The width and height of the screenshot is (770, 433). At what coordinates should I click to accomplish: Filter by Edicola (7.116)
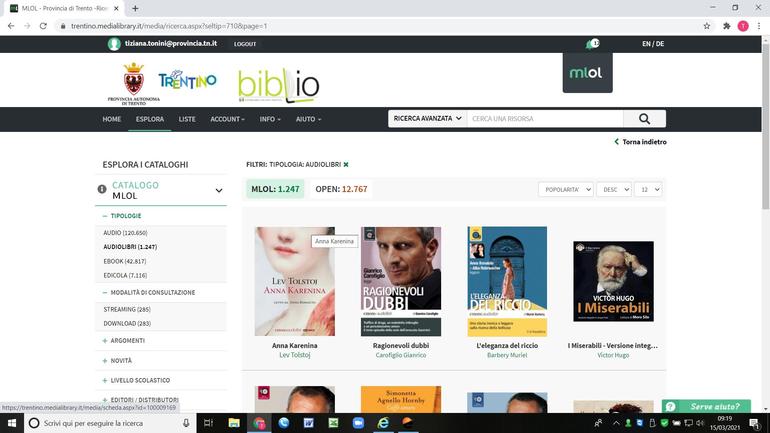tap(125, 275)
